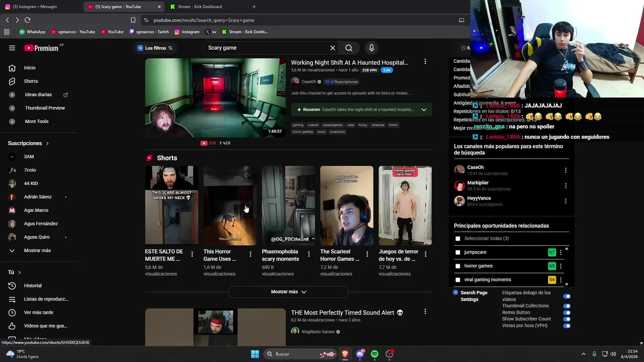The height and width of the screenshot is (362, 644).
Task: Open the haunted hospital video options menu
Action: (425, 61)
